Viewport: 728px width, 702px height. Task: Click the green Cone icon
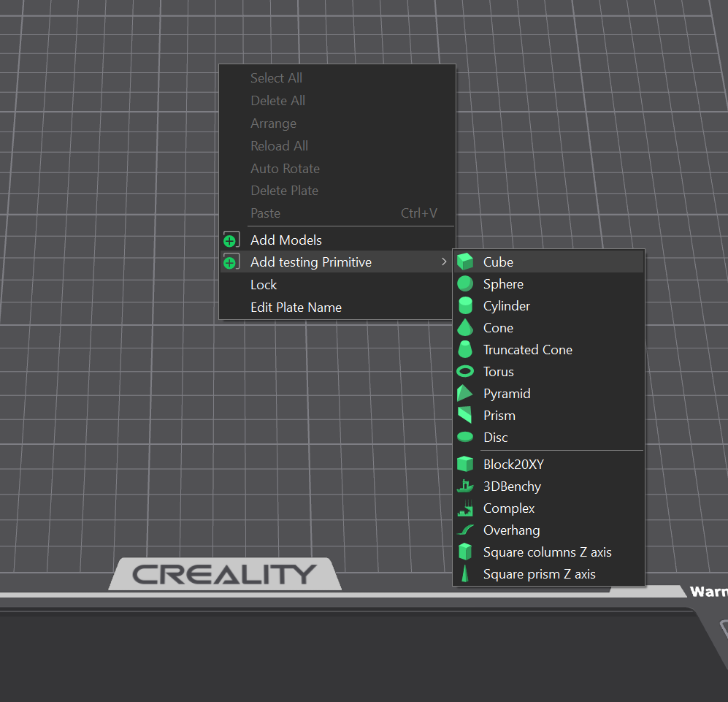[x=465, y=328]
